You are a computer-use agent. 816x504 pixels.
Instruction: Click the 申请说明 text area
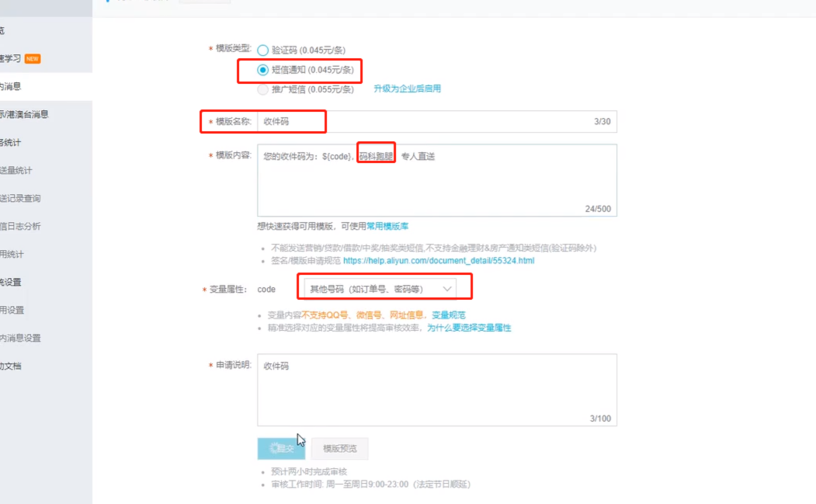[x=435, y=388]
